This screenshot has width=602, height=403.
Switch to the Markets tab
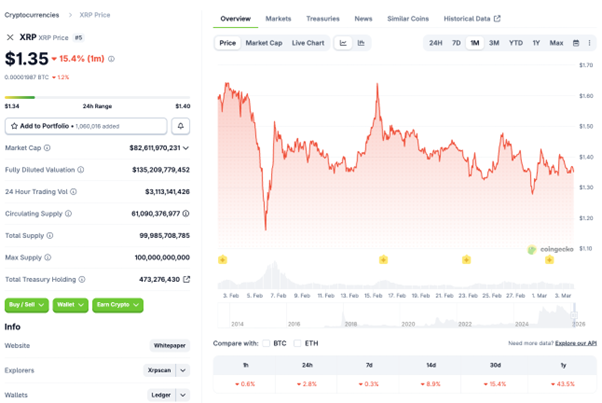[278, 18]
